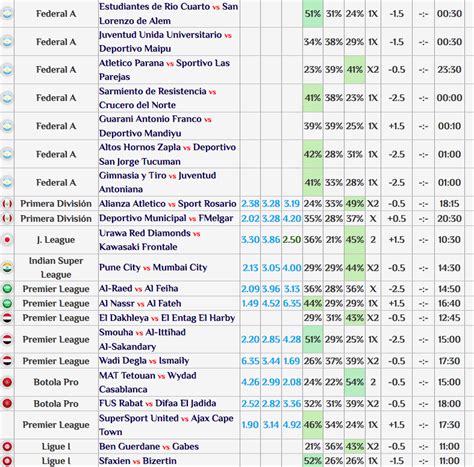Click Argentina flag in Sarmiento de Resistencia row
474x467 pixels.
(7, 98)
